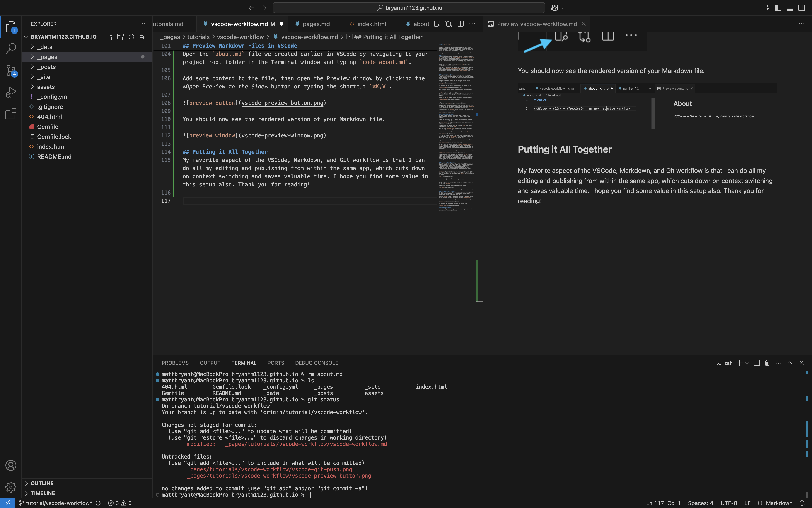Collapse all folders in Explorer
The height and width of the screenshot is (508, 812).
pyautogui.click(x=142, y=37)
